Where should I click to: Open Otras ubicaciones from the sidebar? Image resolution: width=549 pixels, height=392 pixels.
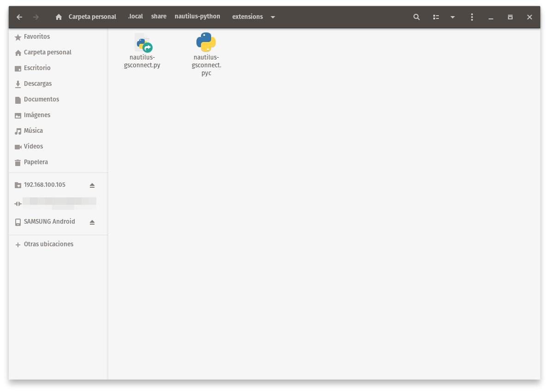pyautogui.click(x=48, y=244)
